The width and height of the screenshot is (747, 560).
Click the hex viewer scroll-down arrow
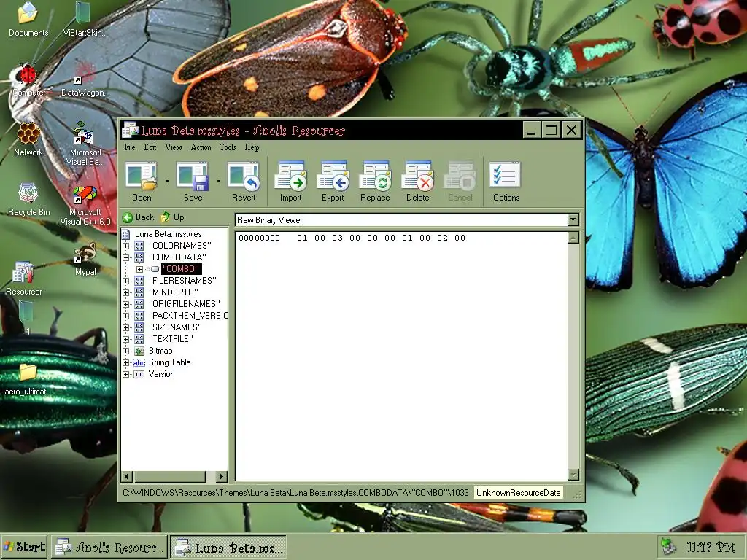point(573,475)
